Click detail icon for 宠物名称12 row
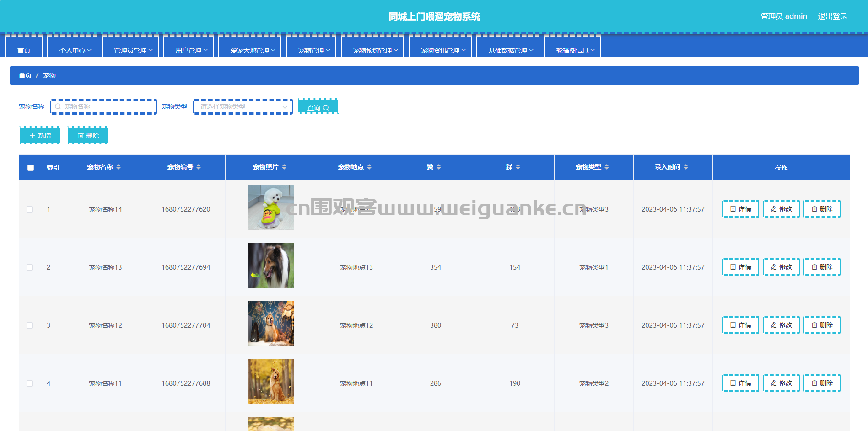868x431 pixels. [x=733, y=325]
